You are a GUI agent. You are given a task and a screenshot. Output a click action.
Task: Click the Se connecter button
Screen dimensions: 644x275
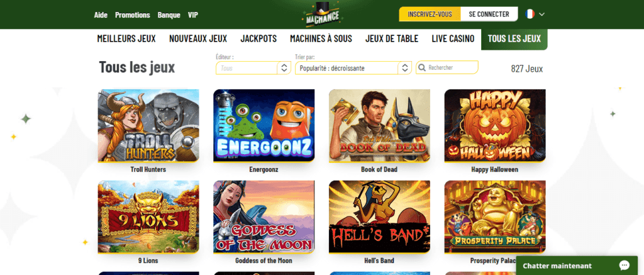pyautogui.click(x=489, y=14)
